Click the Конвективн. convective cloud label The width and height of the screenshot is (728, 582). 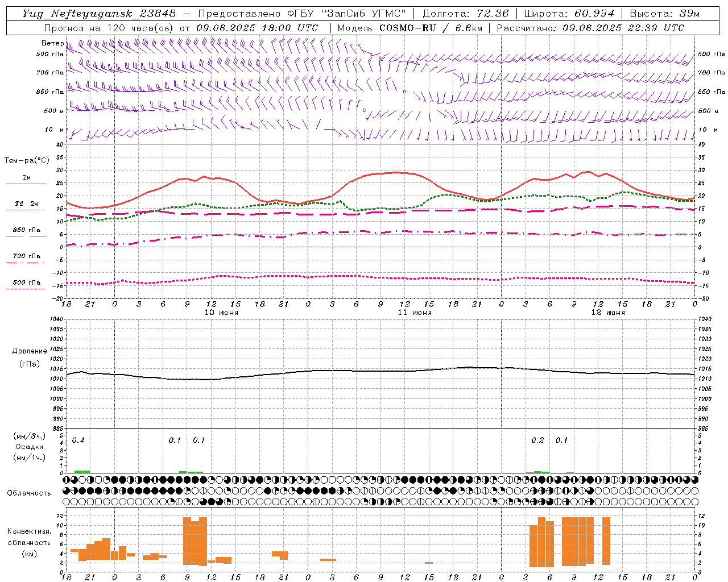click(30, 531)
